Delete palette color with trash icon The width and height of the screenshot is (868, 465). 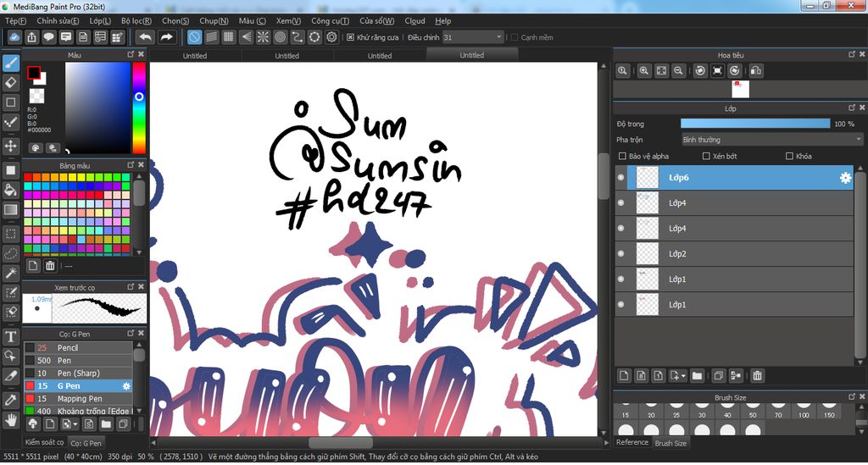[x=50, y=266]
